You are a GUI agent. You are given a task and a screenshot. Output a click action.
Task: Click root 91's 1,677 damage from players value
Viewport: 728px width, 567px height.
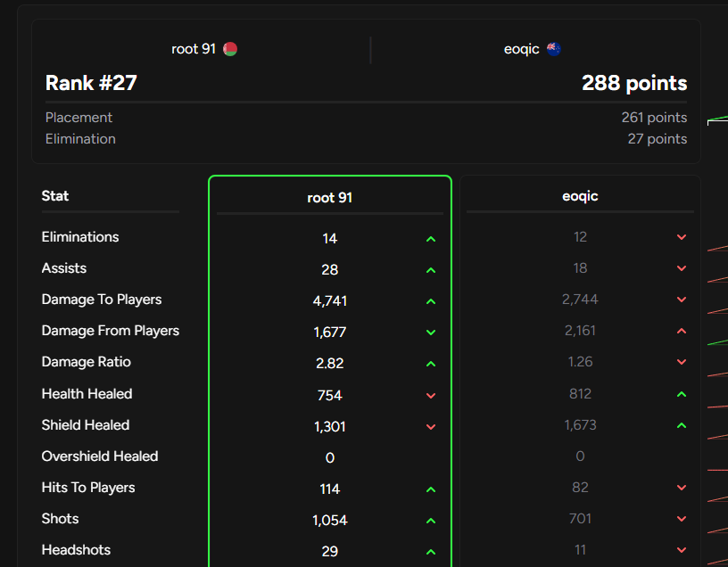click(329, 333)
